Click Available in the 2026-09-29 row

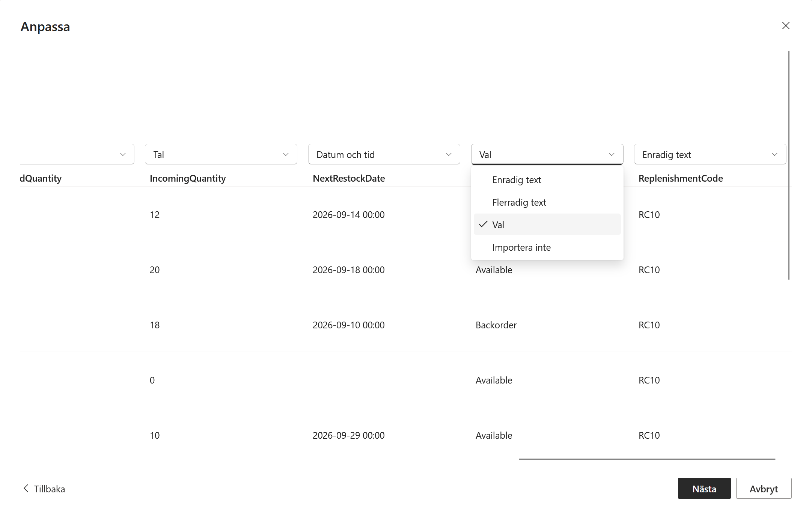[494, 435]
